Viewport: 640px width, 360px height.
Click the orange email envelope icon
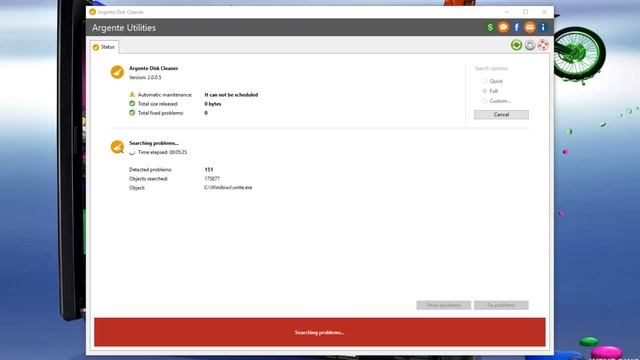(529, 27)
